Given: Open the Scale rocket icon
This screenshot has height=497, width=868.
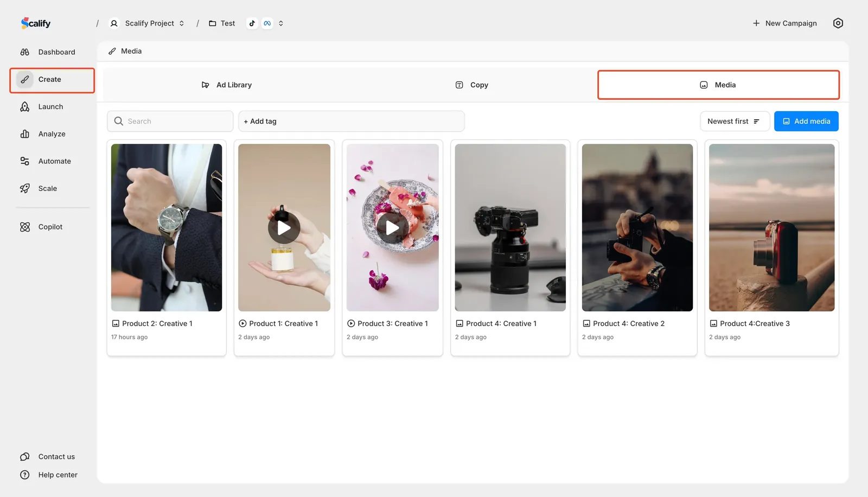Looking at the screenshot, I should point(25,188).
